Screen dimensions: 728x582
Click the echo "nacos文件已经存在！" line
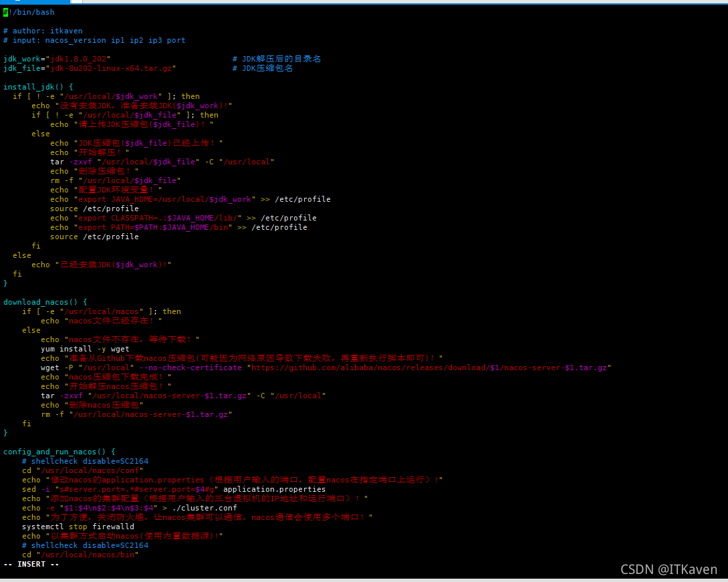pos(101,321)
